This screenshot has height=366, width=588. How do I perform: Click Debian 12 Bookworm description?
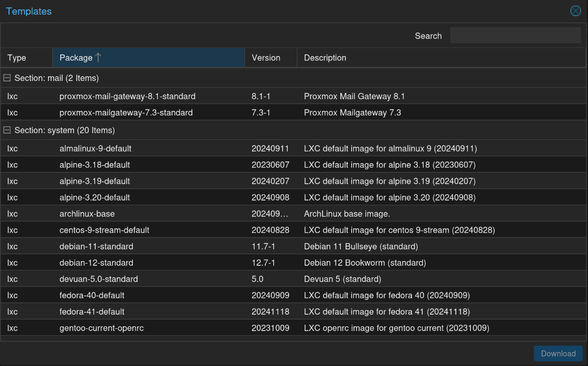(365, 263)
